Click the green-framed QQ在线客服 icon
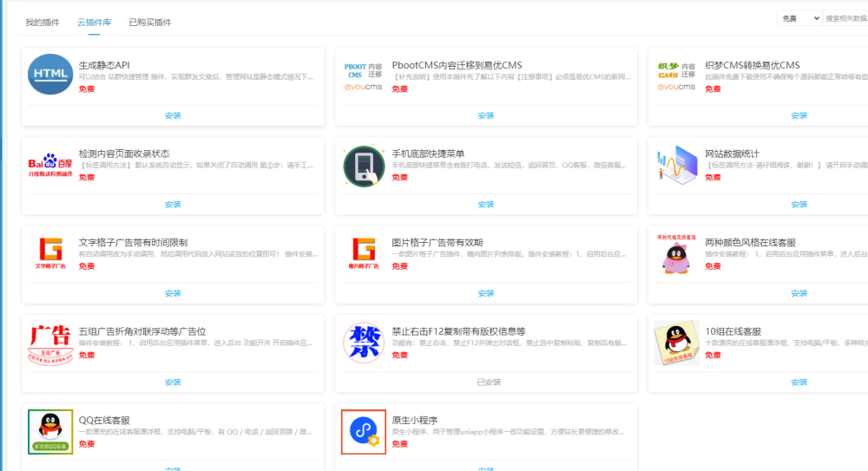The height and width of the screenshot is (471, 868). [x=50, y=432]
